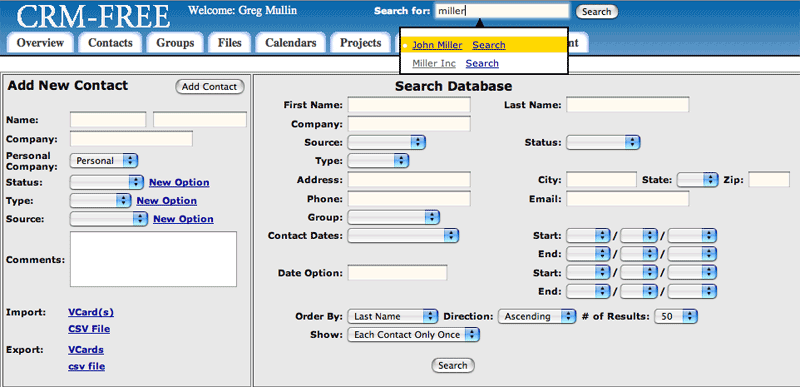Viewport: 800px width, 387px height.
Task: Select the Miller Inc suggestion
Action: (434, 63)
